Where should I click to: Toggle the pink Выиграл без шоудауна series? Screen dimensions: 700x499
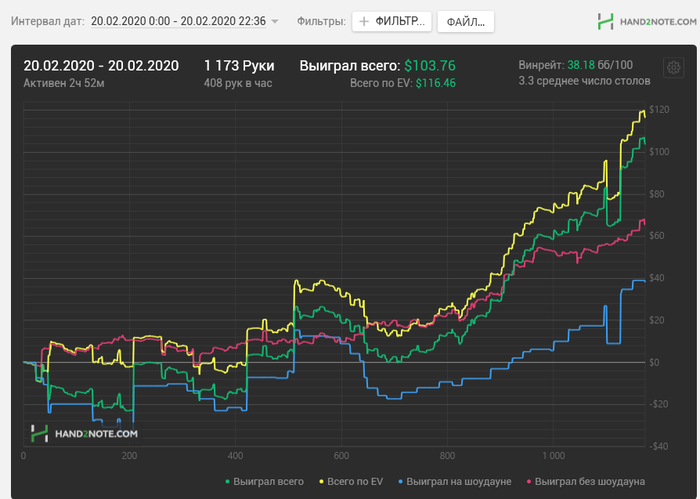click(586, 482)
